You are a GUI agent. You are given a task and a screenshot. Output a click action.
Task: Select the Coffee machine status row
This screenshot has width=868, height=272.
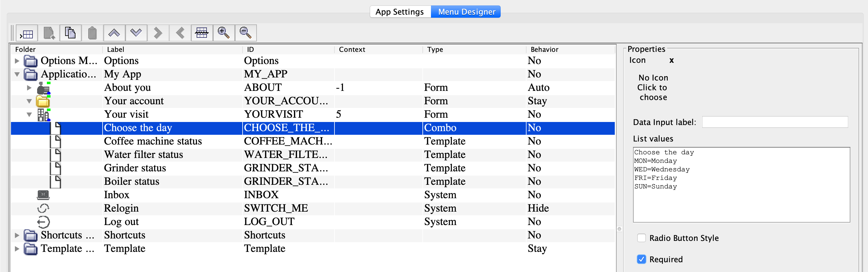tap(153, 141)
